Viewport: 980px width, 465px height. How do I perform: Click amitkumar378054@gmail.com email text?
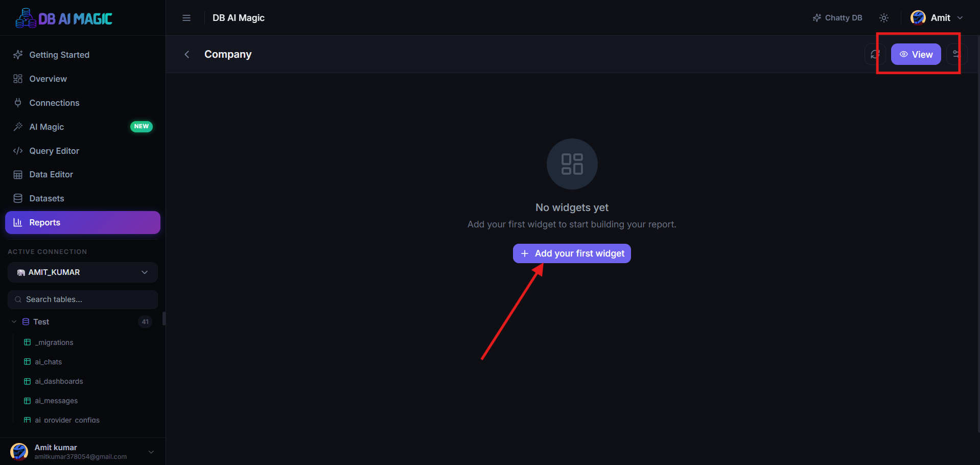[81, 457]
